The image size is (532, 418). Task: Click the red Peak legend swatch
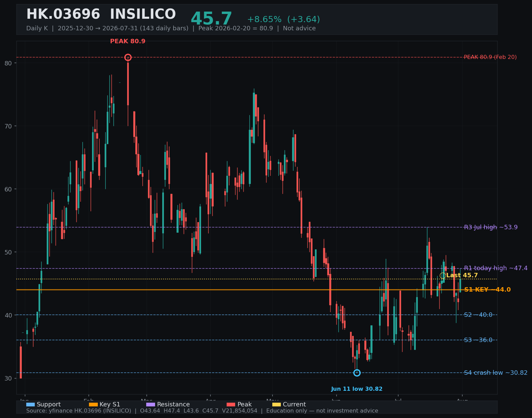click(231, 404)
